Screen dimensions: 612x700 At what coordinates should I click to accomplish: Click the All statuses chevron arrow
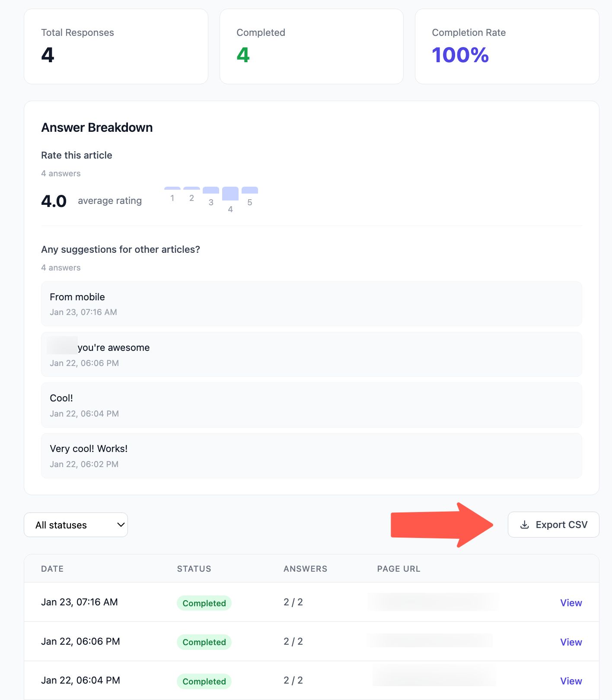tap(121, 525)
